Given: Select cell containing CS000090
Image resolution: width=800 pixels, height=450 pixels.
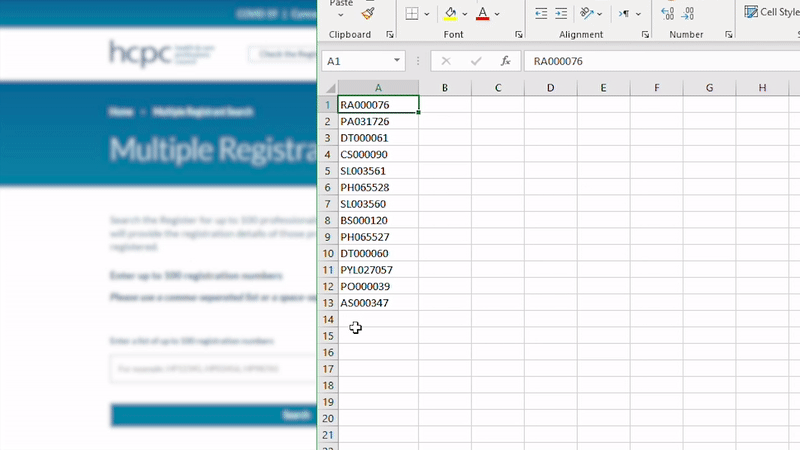Looking at the screenshot, I should tap(378, 154).
